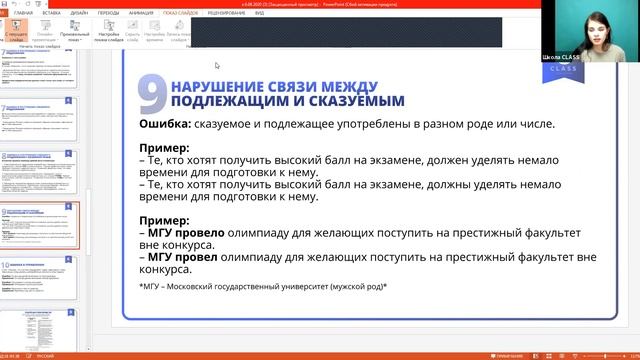The width and height of the screenshot is (640, 360).
Task: Click the bookmark icon on slide 10 thumbnail
Action: (x=69, y=260)
